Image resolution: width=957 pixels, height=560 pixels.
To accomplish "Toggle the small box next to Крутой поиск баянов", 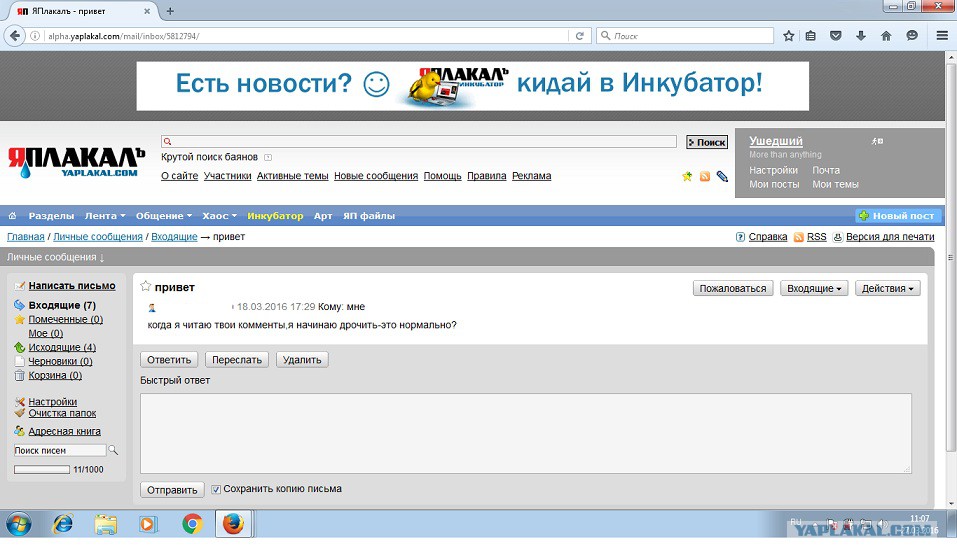I will [x=268, y=157].
